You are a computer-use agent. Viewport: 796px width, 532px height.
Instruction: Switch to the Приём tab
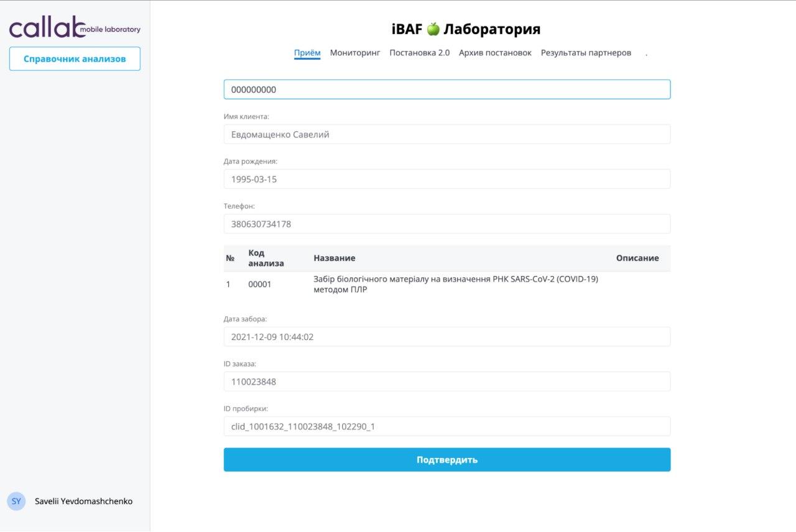(307, 53)
